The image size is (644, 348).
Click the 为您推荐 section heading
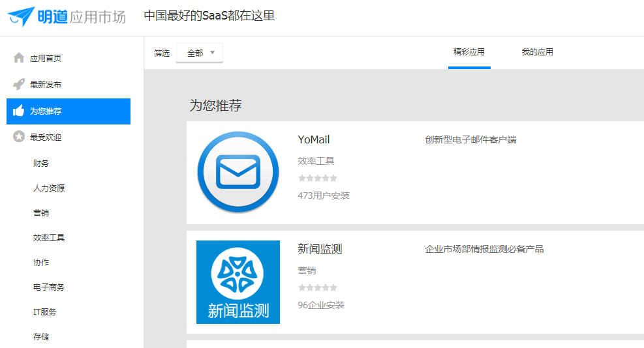pyautogui.click(x=215, y=106)
